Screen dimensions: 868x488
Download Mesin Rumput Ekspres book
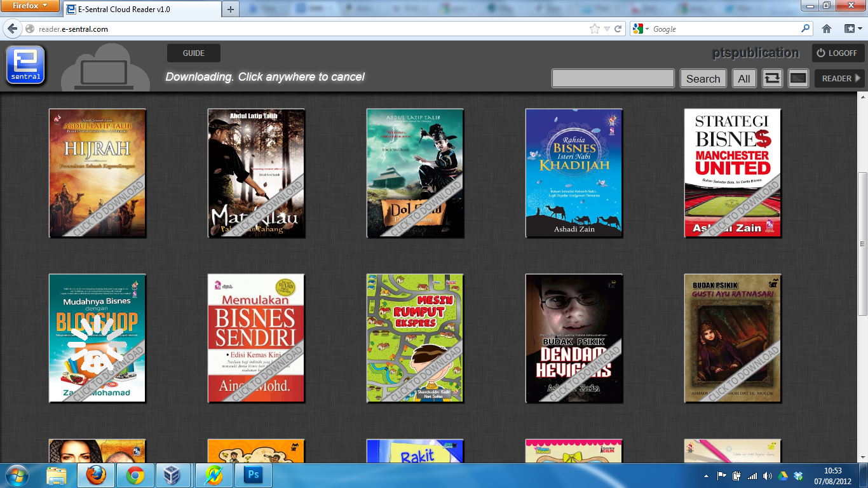(416, 338)
